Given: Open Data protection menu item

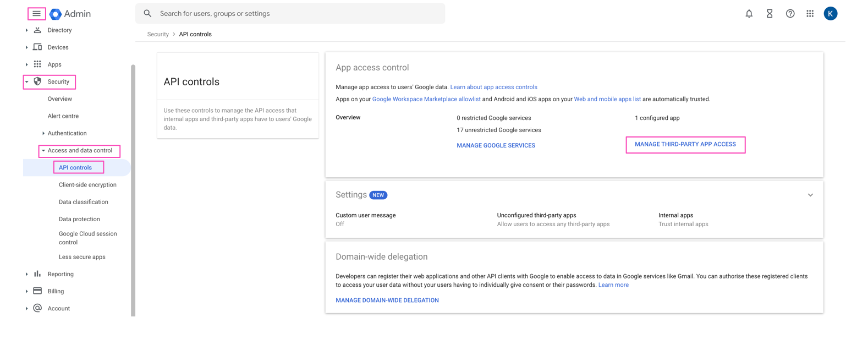Looking at the screenshot, I should (x=79, y=219).
